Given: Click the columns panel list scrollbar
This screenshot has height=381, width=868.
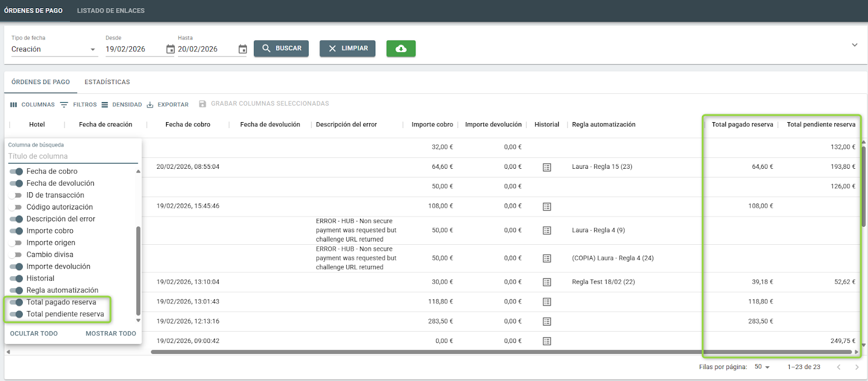Looking at the screenshot, I should coord(138,270).
